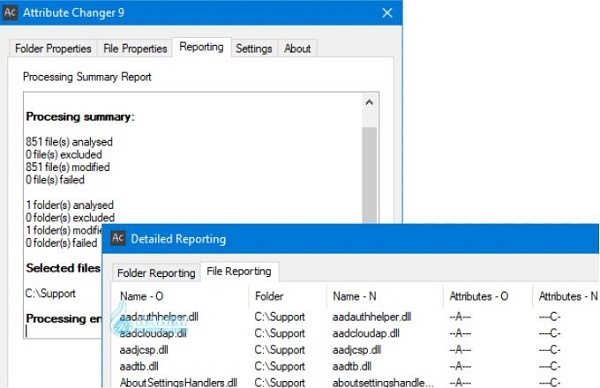Click the Detailed Reporting title bar
Screen dimensions: 600x388
click(x=351, y=239)
